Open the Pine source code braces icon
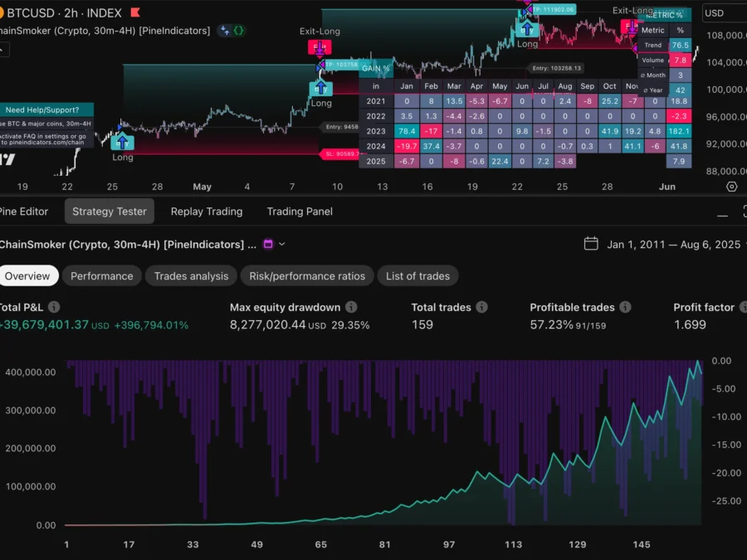Viewport: 747px width, 560px height. 239,31
